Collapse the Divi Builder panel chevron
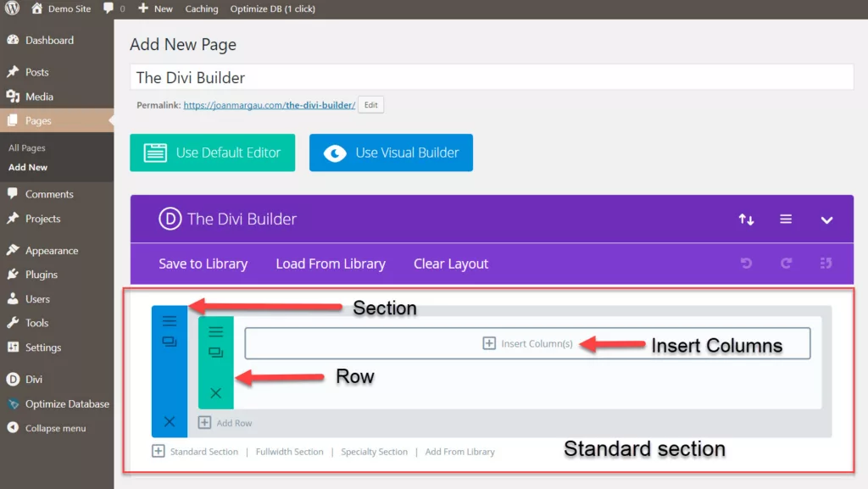Image resolution: width=868 pixels, height=489 pixels. pos(826,220)
